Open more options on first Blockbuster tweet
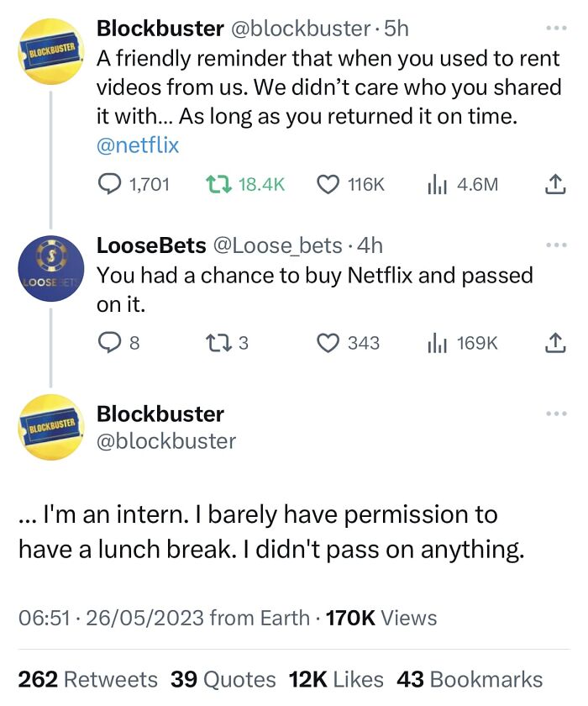The width and height of the screenshot is (588, 706). click(557, 28)
